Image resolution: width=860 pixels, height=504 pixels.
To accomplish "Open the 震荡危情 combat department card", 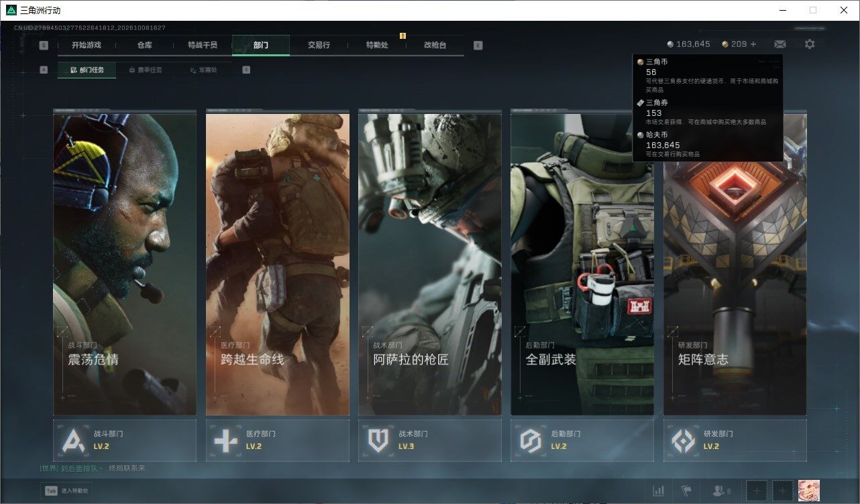I will (125, 264).
